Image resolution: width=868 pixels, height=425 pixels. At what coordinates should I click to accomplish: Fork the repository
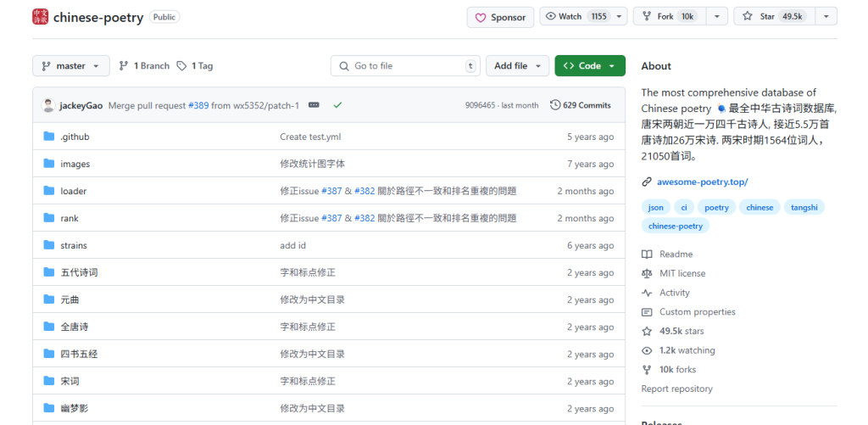pyautogui.click(x=670, y=17)
